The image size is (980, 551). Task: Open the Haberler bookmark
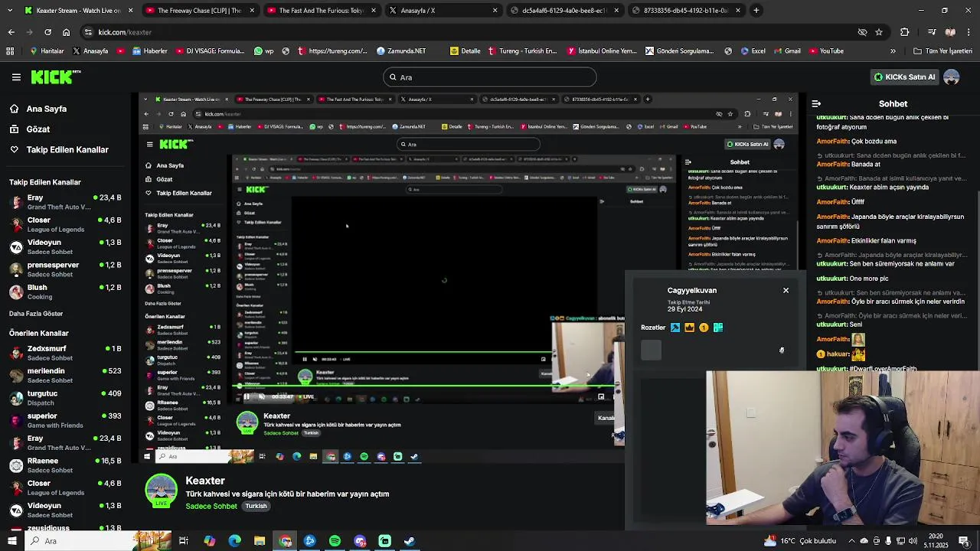[150, 51]
